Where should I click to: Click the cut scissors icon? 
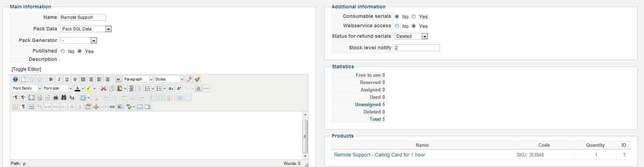[103, 88]
